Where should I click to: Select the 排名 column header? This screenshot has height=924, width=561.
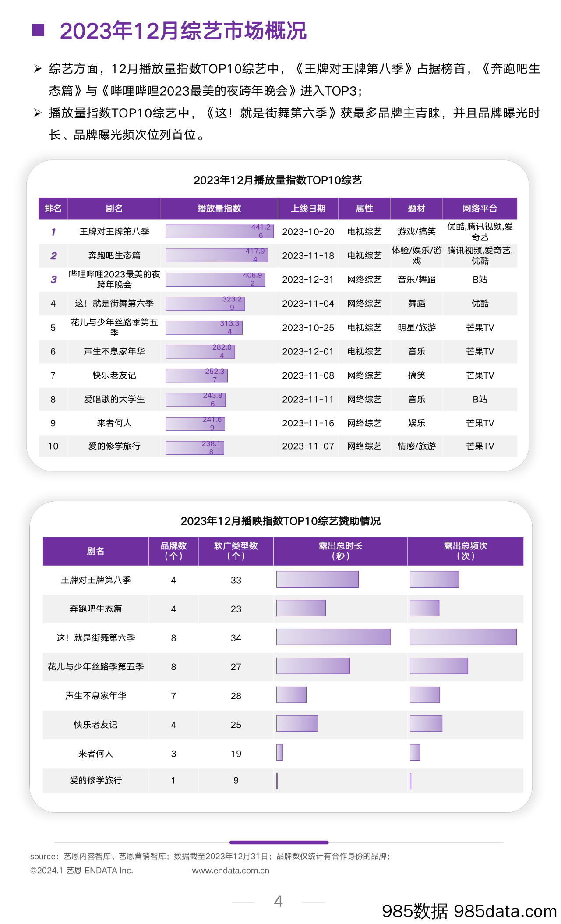53,209
